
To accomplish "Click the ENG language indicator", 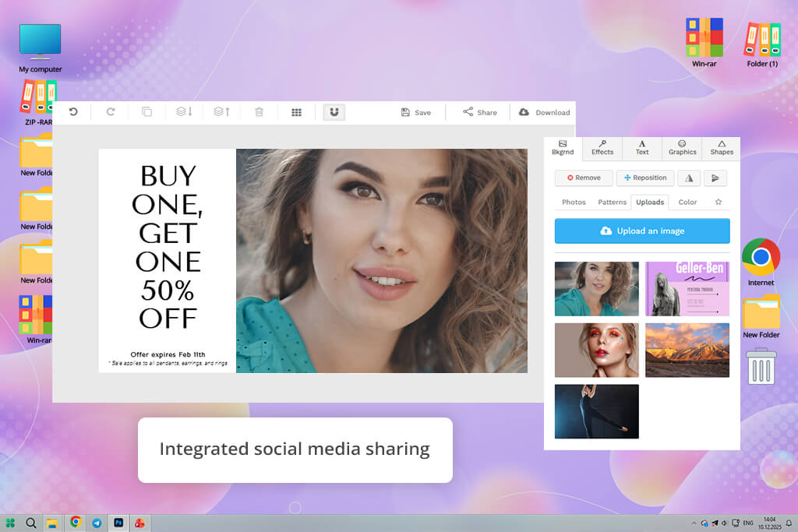I will pyautogui.click(x=748, y=523).
